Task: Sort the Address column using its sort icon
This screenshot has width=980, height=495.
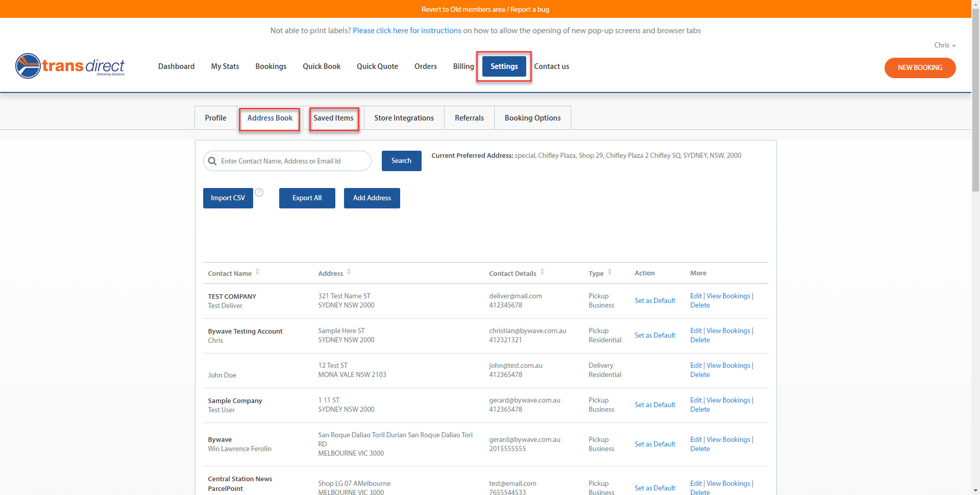Action: [x=349, y=272]
